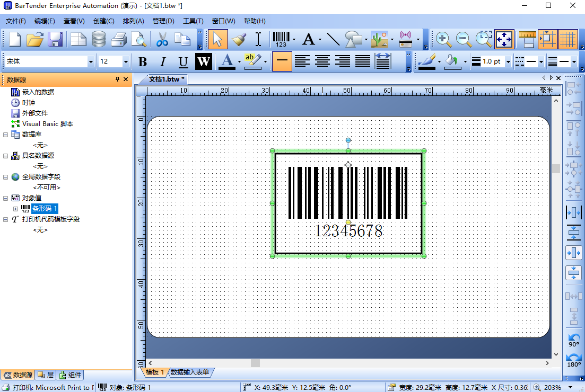Viewport: 585px width, 392px height.
Task: Open the 工具(T) menu
Action: pyautogui.click(x=193, y=21)
